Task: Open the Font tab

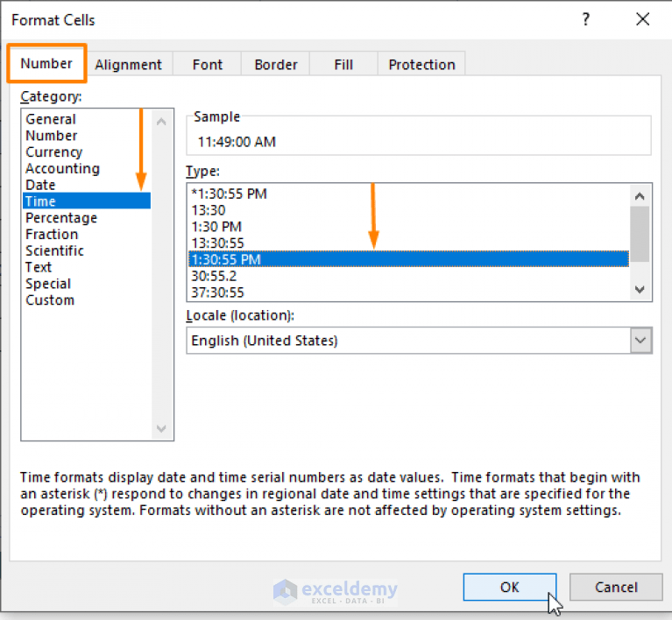Action: (x=208, y=64)
